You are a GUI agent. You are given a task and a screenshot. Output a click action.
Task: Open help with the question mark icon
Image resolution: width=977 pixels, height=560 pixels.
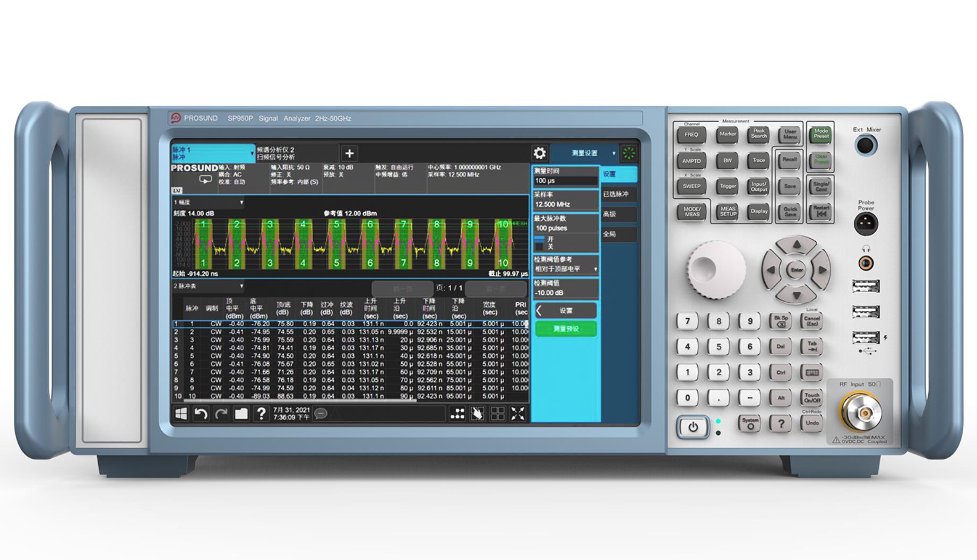click(261, 414)
